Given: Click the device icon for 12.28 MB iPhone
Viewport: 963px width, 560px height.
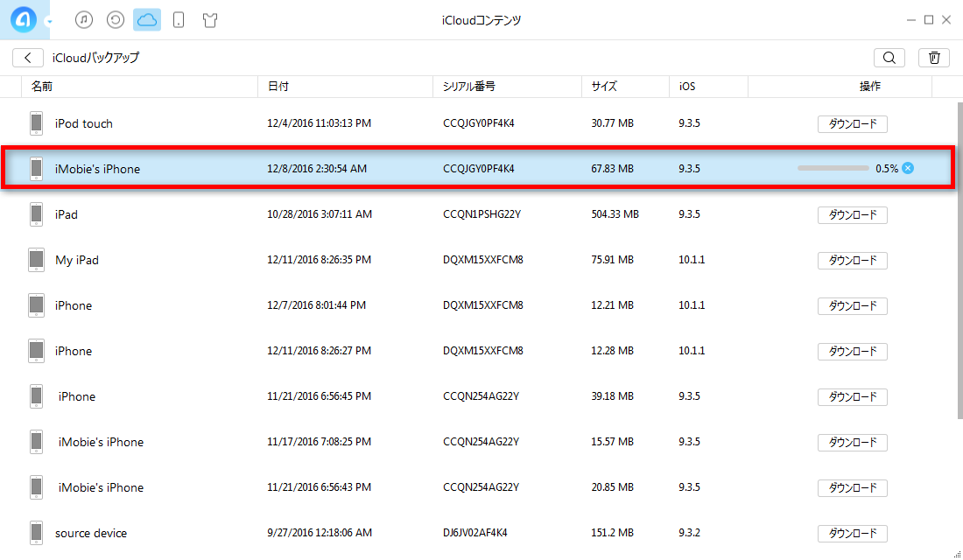Looking at the screenshot, I should click(x=36, y=351).
